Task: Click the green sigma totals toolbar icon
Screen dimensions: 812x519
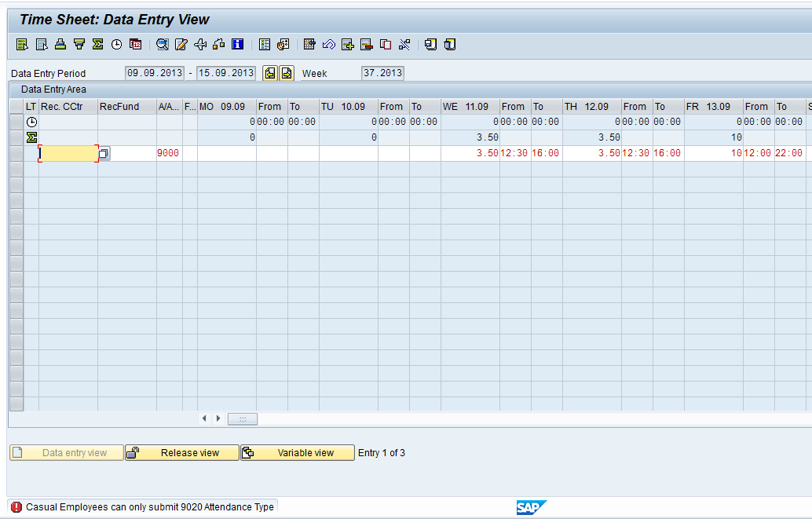Action: click(98, 45)
